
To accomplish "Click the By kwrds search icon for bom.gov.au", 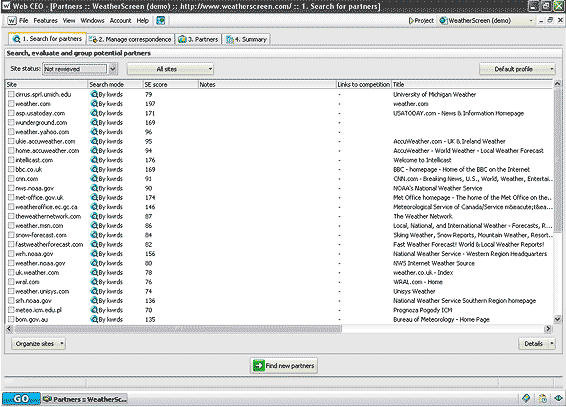I will (94, 319).
